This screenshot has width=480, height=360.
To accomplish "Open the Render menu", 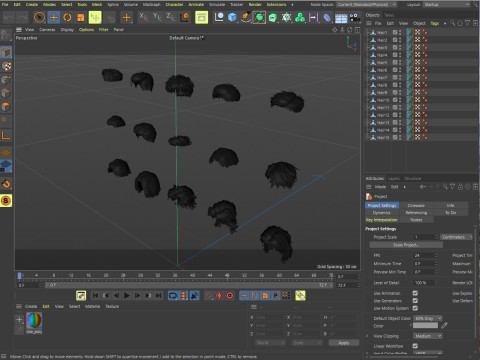I will [255, 4].
